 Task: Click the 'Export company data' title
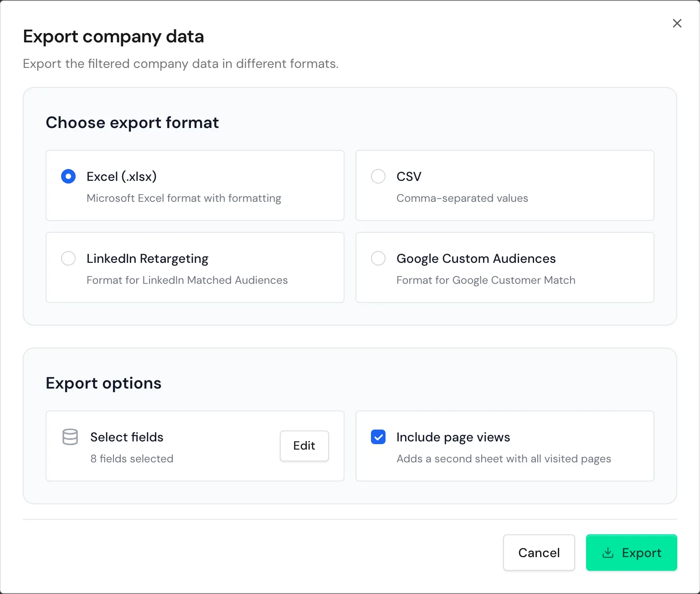tap(113, 36)
